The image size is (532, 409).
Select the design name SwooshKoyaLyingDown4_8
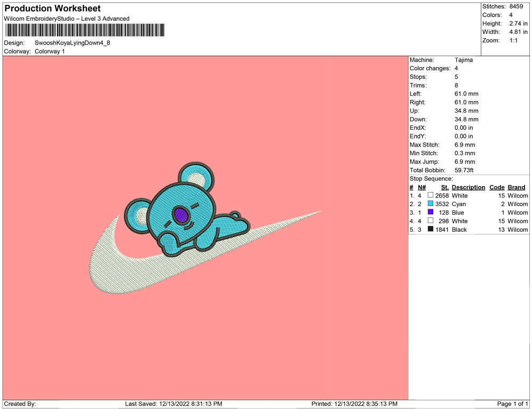tap(73, 43)
